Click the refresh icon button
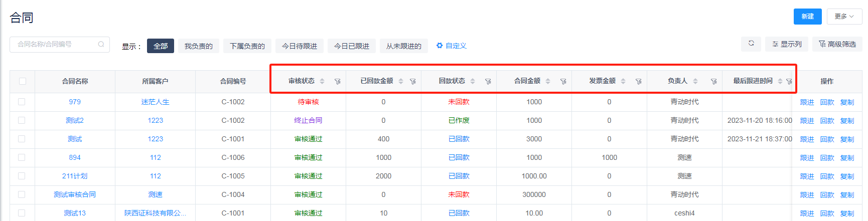 751,44
